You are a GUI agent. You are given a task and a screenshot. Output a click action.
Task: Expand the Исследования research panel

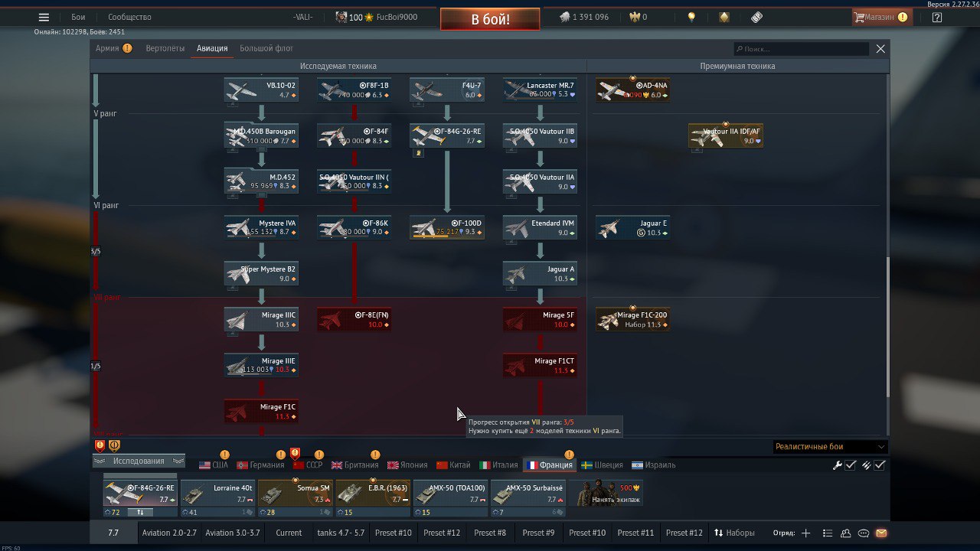[139, 461]
